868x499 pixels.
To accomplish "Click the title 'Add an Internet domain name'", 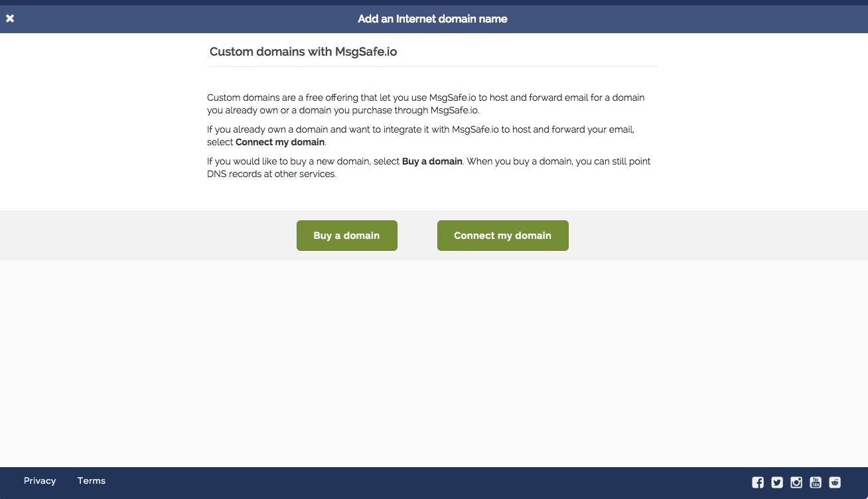I will pyautogui.click(x=433, y=19).
